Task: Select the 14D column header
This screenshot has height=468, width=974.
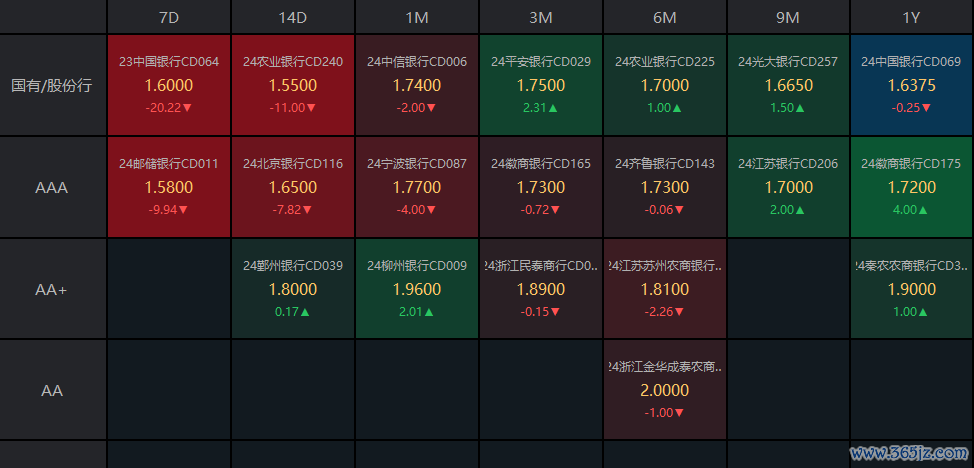Action: [293, 17]
